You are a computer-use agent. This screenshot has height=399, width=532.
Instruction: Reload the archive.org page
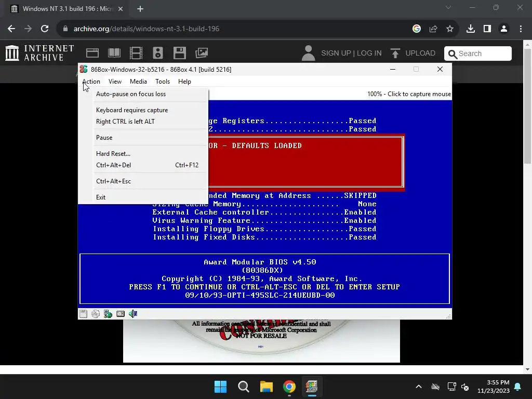(45, 29)
